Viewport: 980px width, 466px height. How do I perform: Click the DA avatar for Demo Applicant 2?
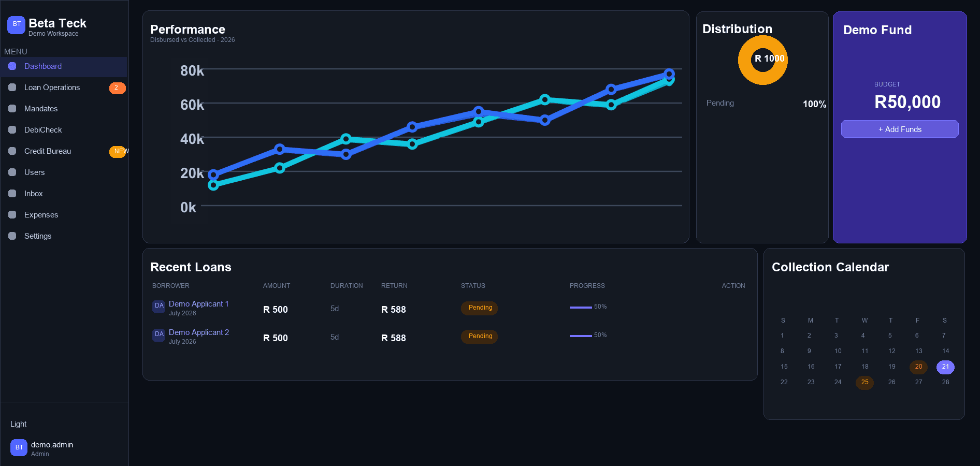click(159, 334)
